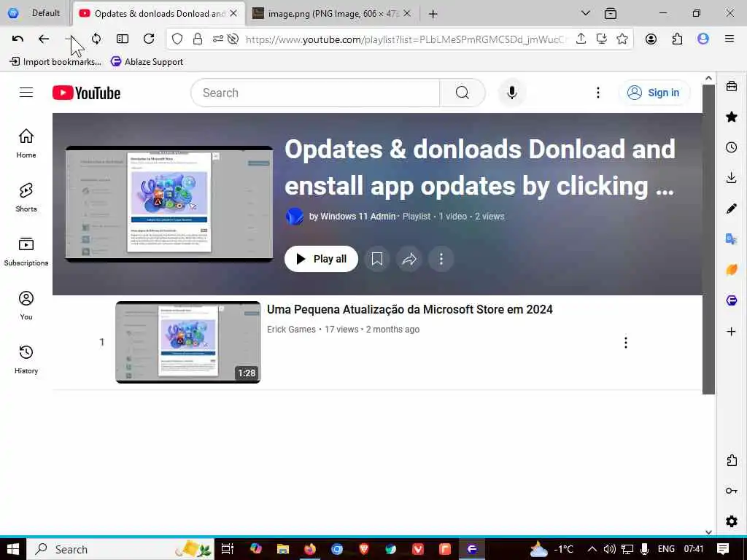Viewport: 747px width, 560px height.
Task: Open Uma Pequena Atualização video title
Action: coord(410,309)
